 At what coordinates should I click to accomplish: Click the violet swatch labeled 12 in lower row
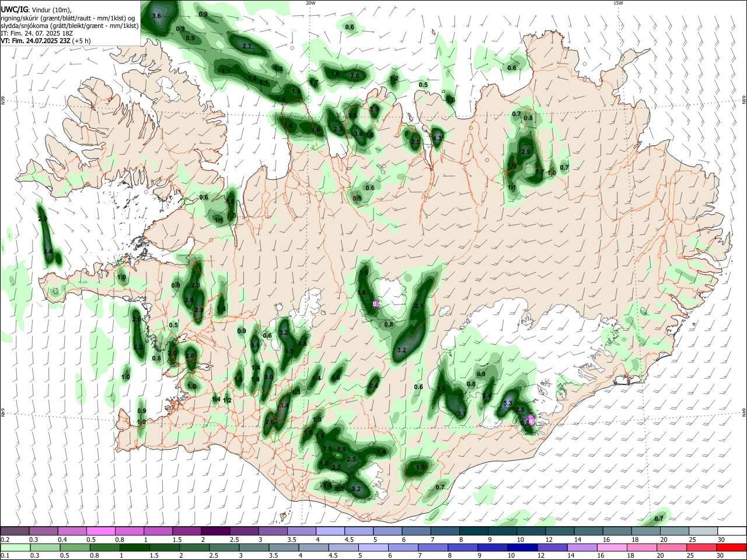(551, 548)
